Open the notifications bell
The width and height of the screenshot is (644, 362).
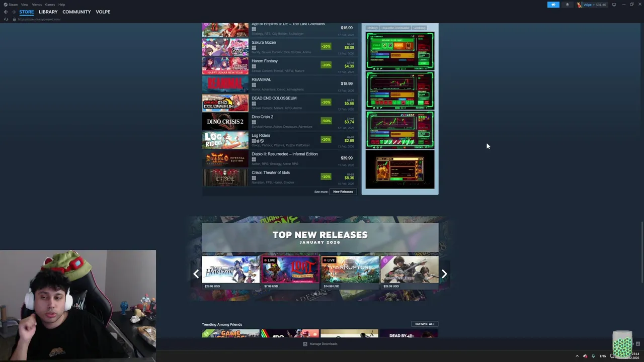pyautogui.click(x=567, y=5)
